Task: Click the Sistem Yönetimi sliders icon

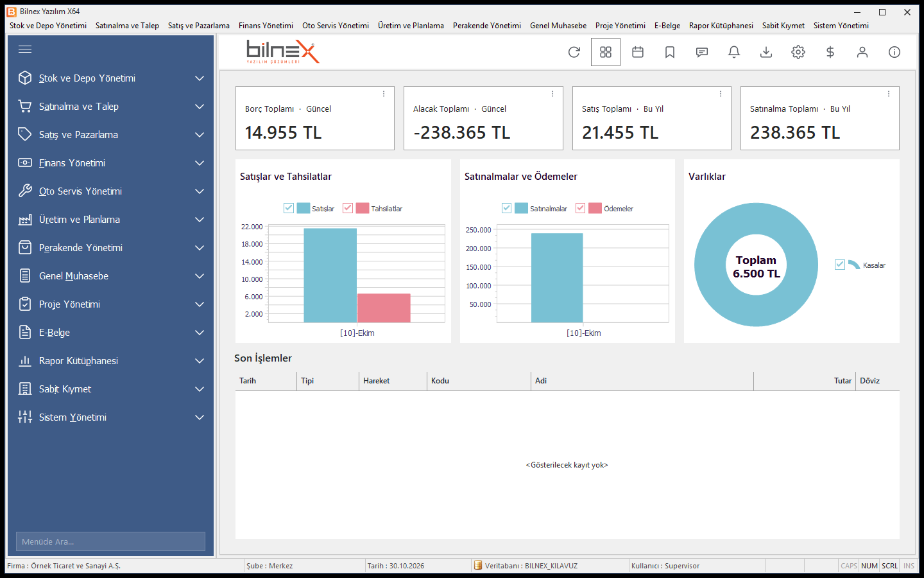Action: pyautogui.click(x=25, y=417)
